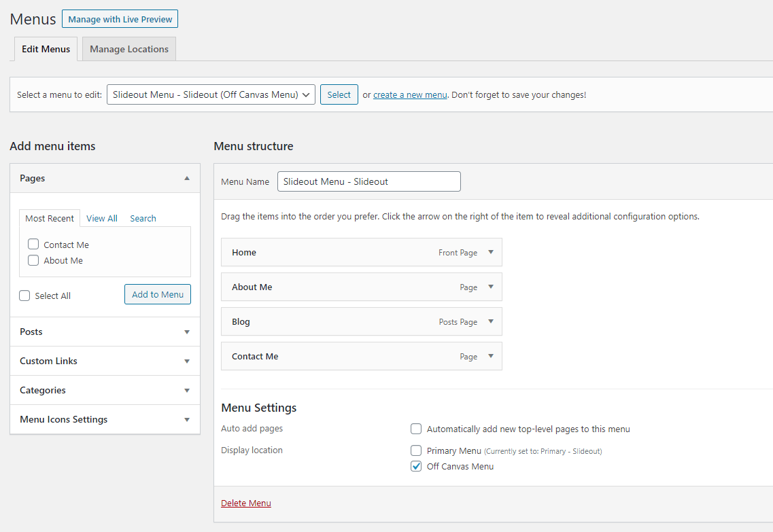Expand the Custom Links panel

tap(187, 361)
